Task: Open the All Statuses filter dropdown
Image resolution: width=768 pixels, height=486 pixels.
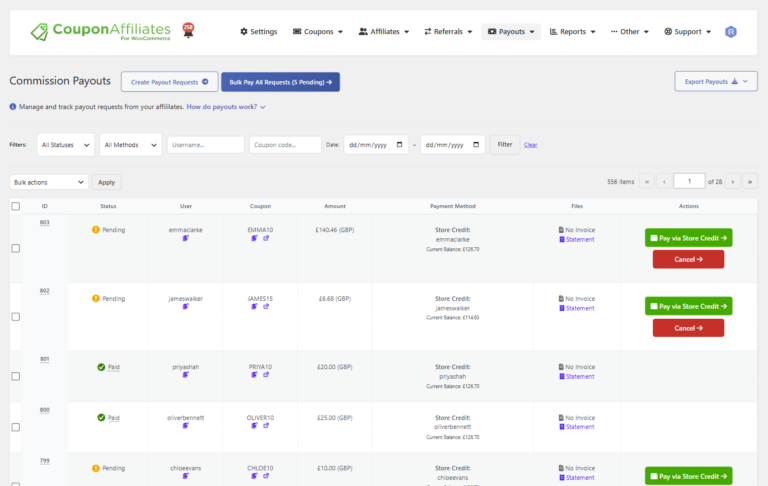Action: [66, 145]
